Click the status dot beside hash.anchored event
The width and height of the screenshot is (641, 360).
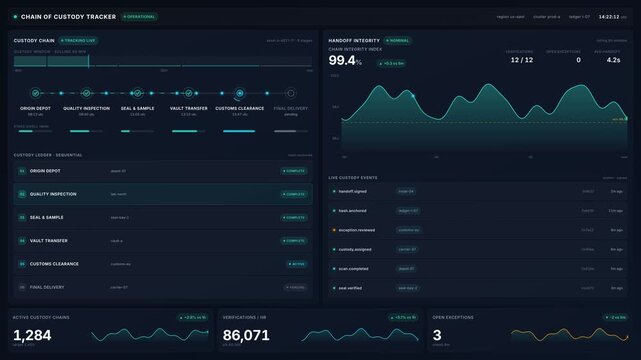tap(334, 211)
